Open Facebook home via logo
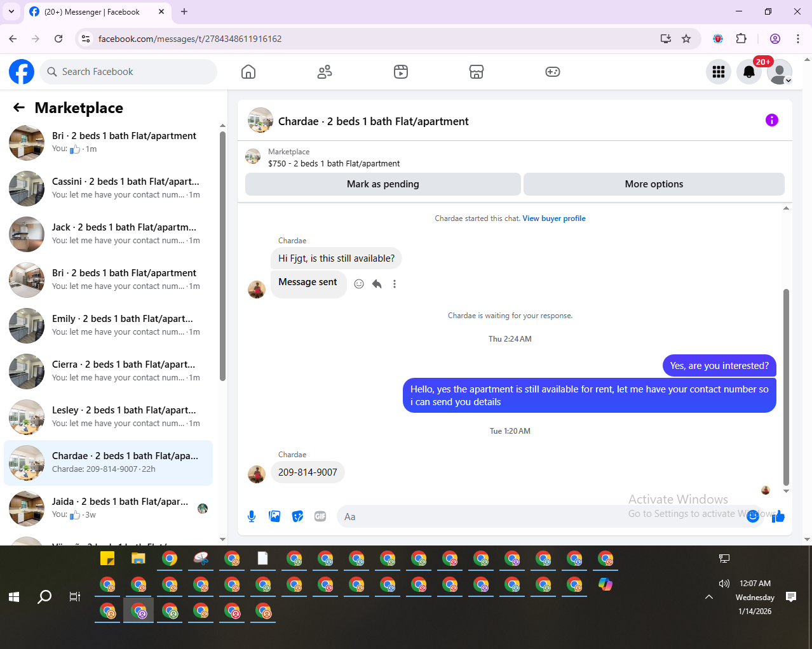 click(22, 72)
